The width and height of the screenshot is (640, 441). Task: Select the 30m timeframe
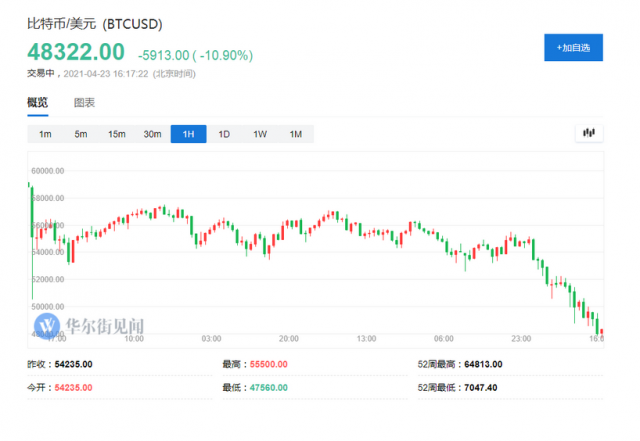pos(152,134)
